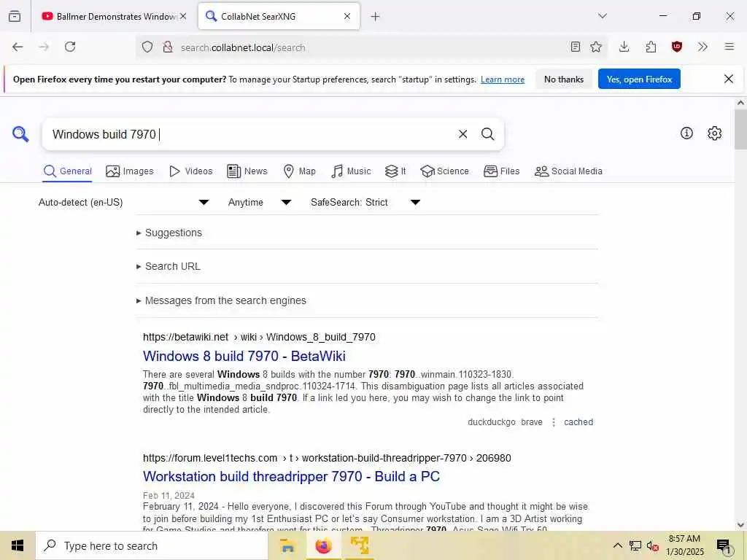Image resolution: width=747 pixels, height=560 pixels.
Task: Open Windows 8 build 7970 BetaWiki result
Action: [244, 356]
